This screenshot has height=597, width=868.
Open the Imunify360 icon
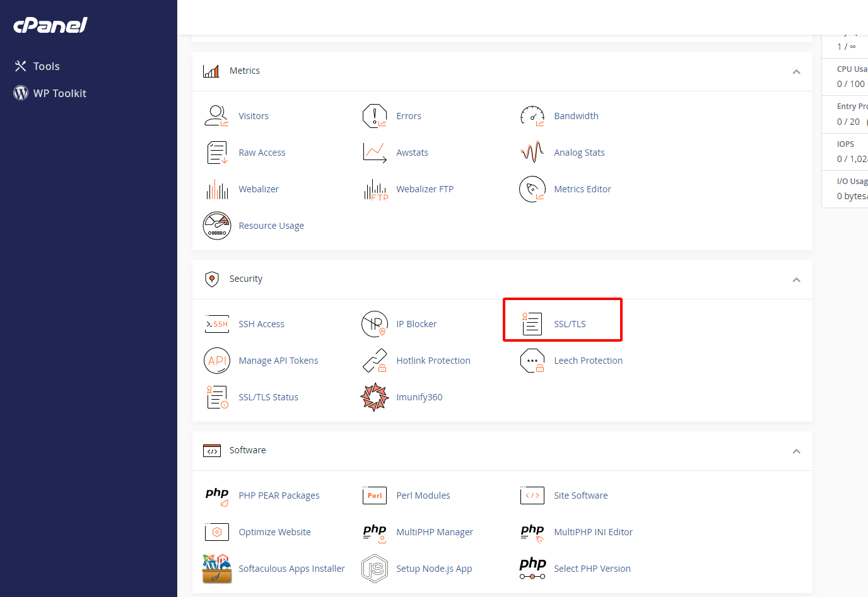point(374,397)
